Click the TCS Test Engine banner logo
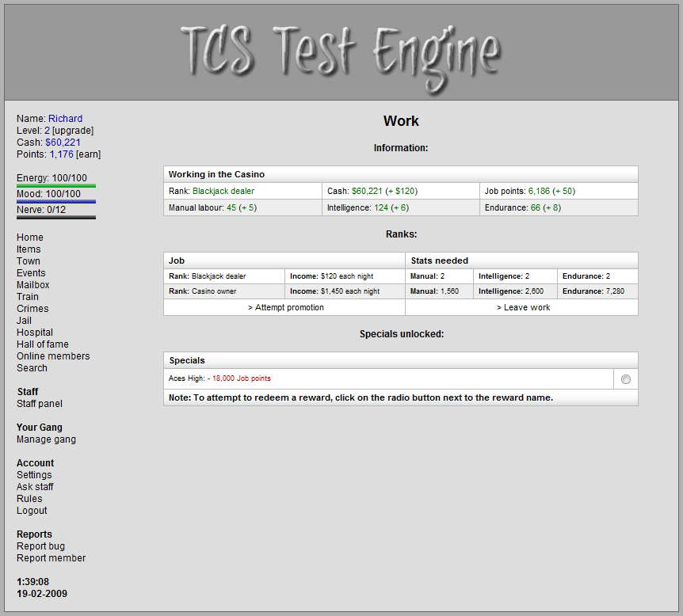Viewport: 683px width, 616px height. 341,53
